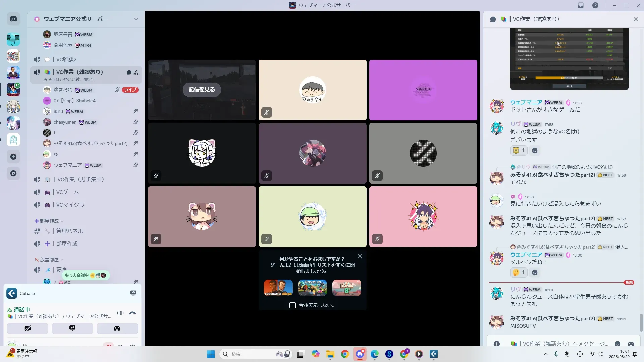The width and height of the screenshot is (644, 362).
Task: Disconnect from the voice call
Action: pos(132,313)
